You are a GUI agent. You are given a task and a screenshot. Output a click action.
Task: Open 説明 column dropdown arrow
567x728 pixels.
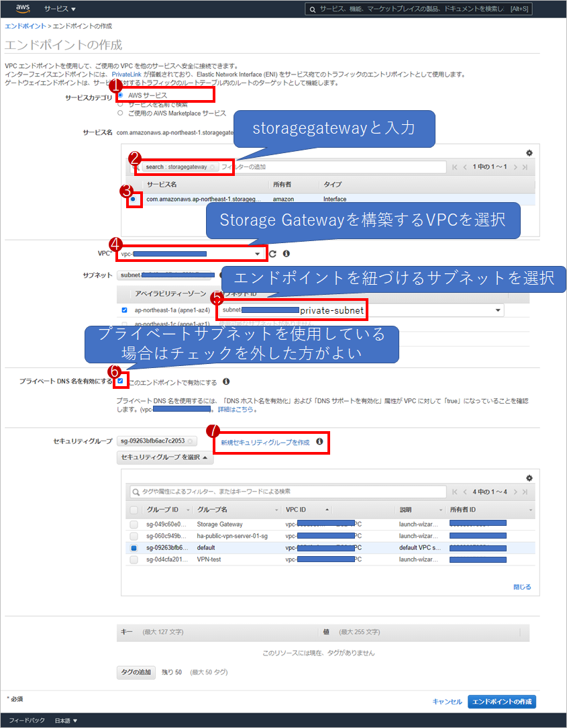coord(441,510)
